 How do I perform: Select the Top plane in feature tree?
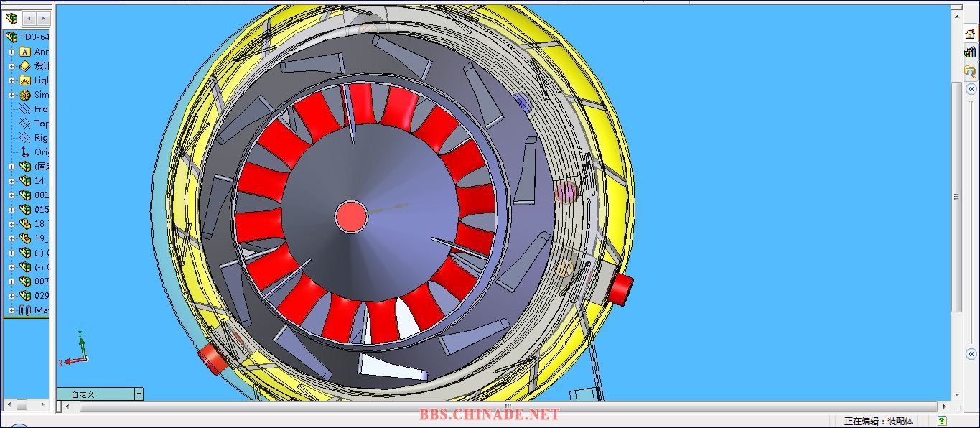[x=26, y=124]
